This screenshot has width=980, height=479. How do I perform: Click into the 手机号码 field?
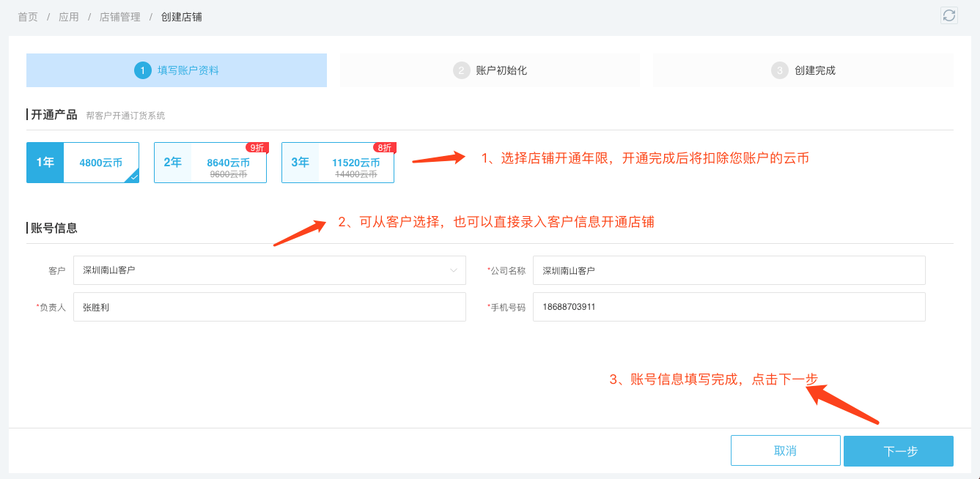tap(729, 307)
